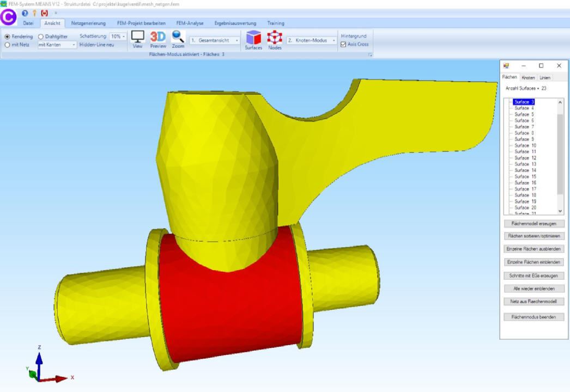Screen dimensions: 570x392
Task: Click the surface list scrollbar thumb
Action: (560, 155)
